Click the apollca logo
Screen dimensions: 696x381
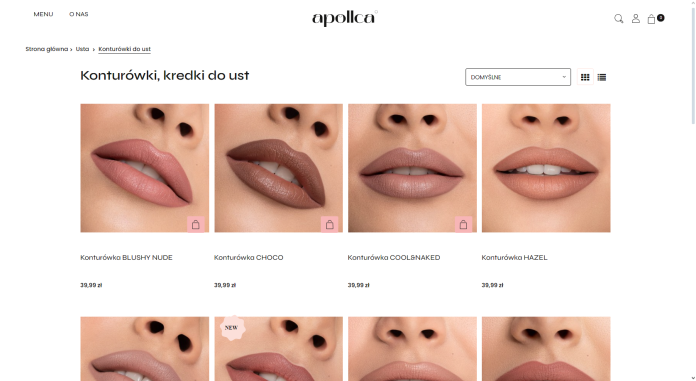point(344,18)
